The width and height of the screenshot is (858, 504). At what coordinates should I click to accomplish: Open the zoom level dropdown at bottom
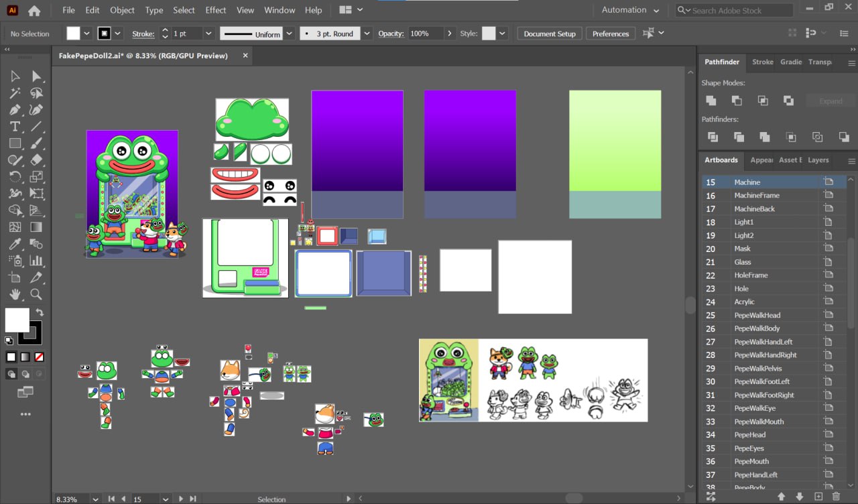(x=95, y=499)
